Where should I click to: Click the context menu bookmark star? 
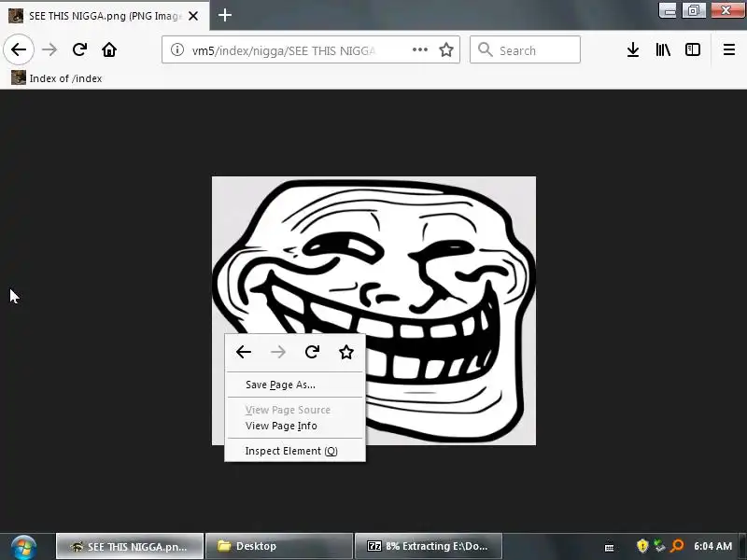(x=346, y=352)
